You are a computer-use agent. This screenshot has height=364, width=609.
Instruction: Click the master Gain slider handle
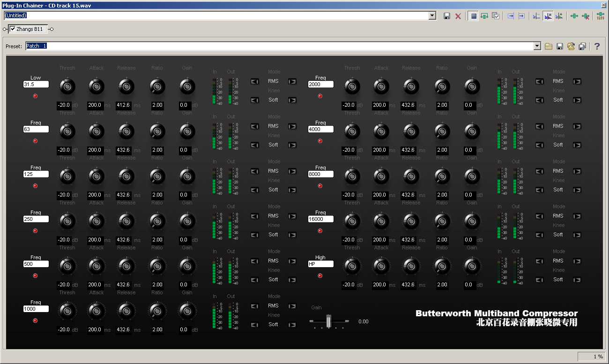pyautogui.click(x=329, y=321)
